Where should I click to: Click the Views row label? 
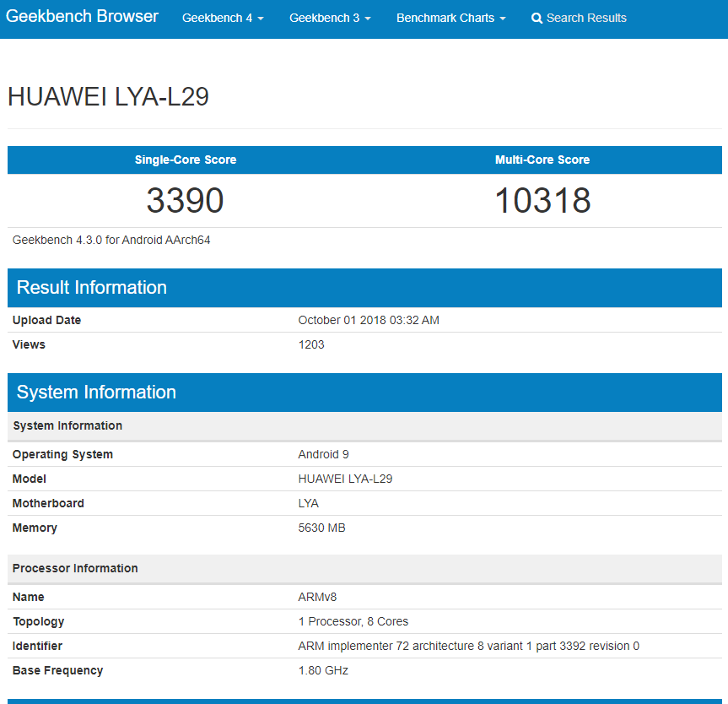tap(29, 344)
